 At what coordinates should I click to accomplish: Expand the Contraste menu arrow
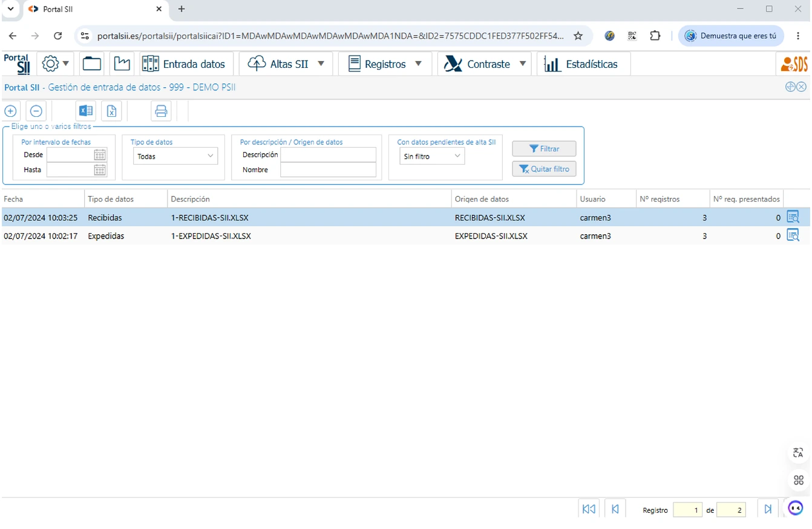[522, 64]
